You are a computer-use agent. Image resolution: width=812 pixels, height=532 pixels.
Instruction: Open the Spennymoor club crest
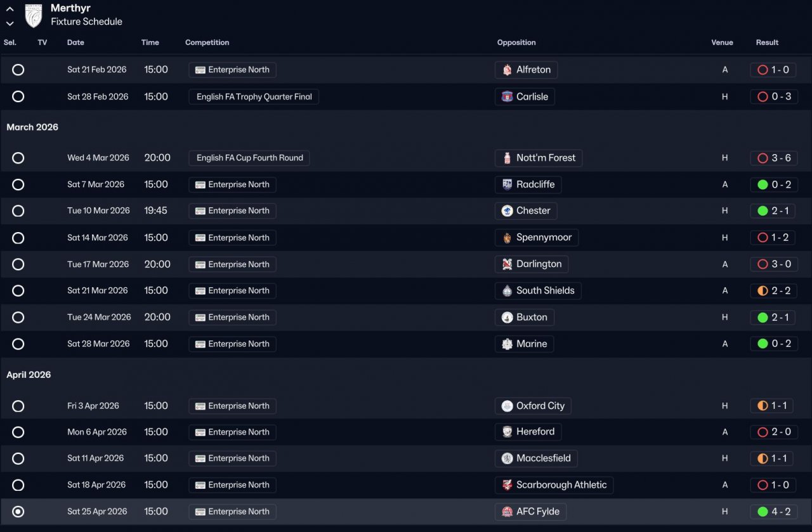(x=507, y=238)
